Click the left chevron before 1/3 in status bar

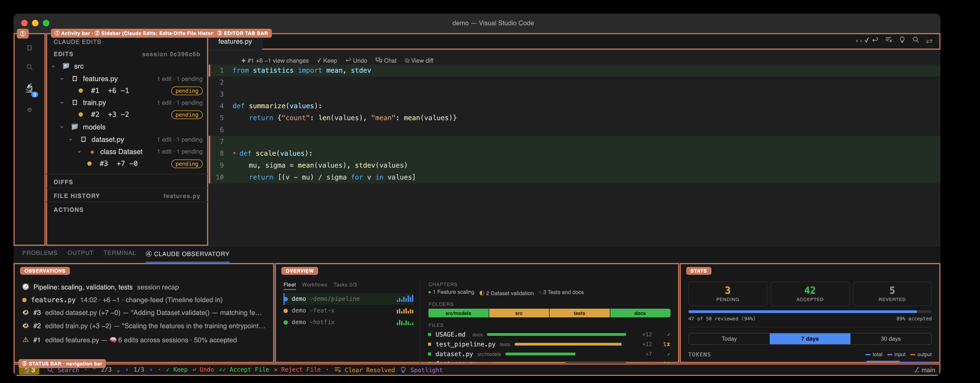[x=127, y=370]
